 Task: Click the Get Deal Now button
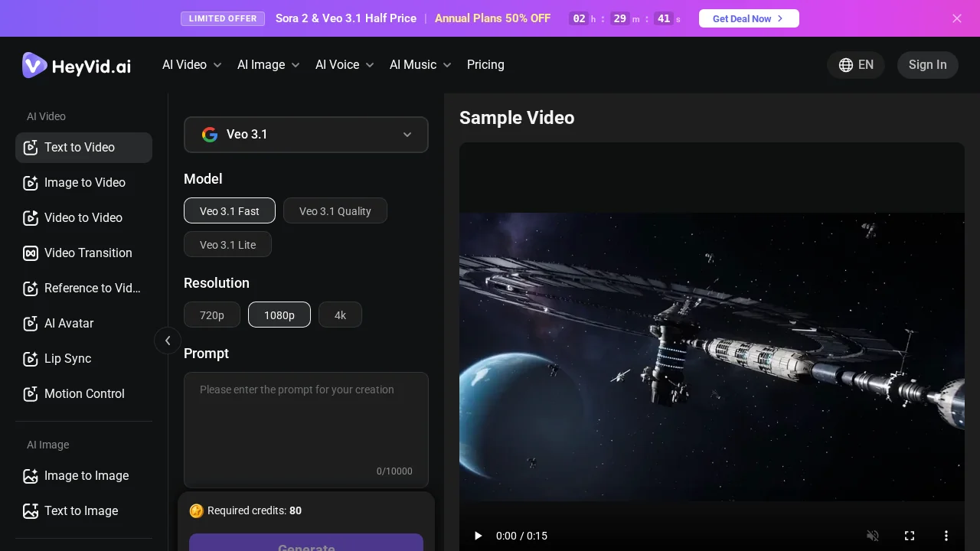click(x=749, y=18)
